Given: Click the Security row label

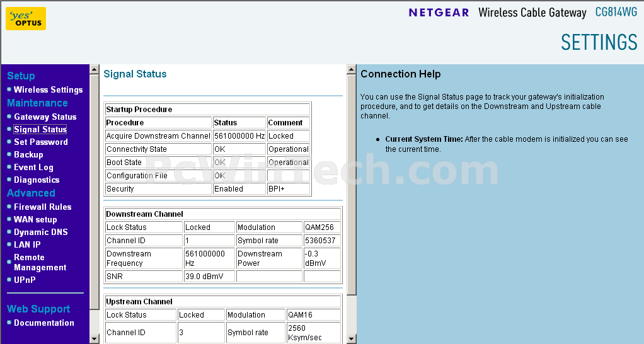Looking at the screenshot, I should 158,189.
